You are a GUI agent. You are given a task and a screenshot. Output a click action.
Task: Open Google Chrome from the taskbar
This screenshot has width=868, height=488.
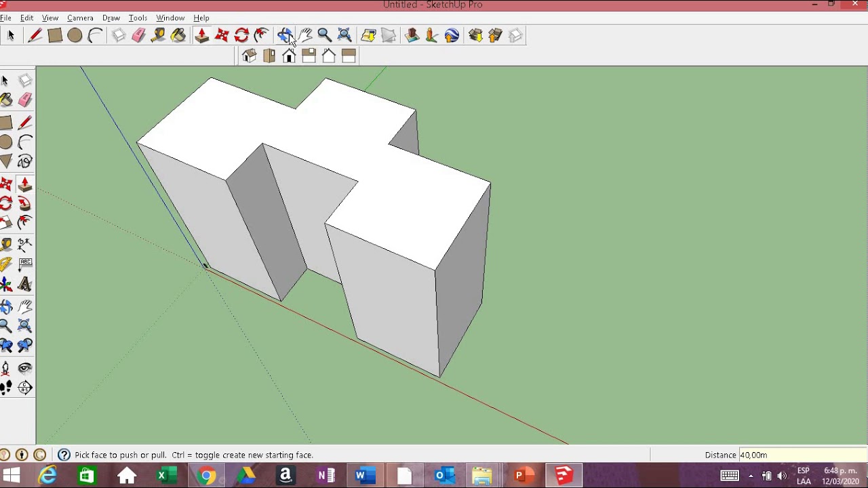click(x=206, y=476)
